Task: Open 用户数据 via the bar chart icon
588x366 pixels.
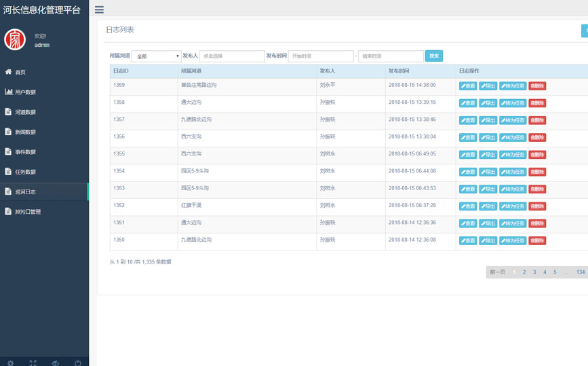Action: tap(9, 92)
